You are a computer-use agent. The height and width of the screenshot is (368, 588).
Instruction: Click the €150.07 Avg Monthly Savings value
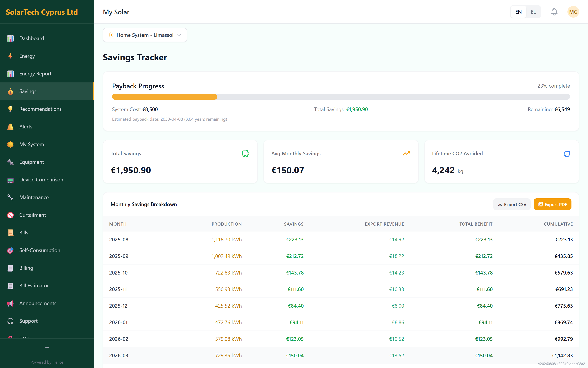tap(288, 170)
